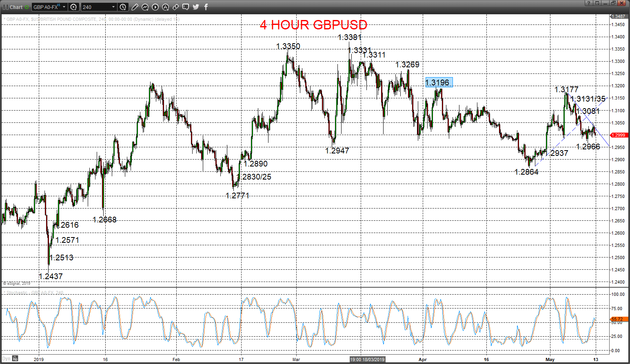The width and height of the screenshot is (630, 364).
Task: Open the 240 interval dropdown arrow
Action: click(113, 7)
